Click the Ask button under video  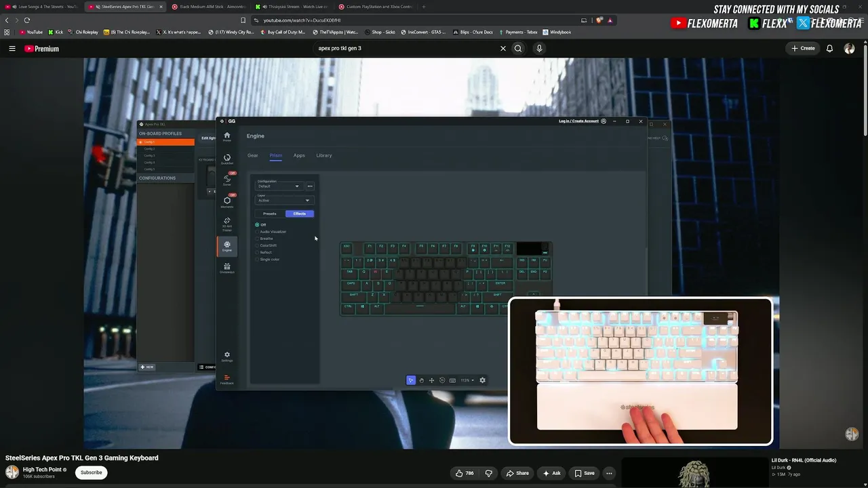pyautogui.click(x=551, y=473)
